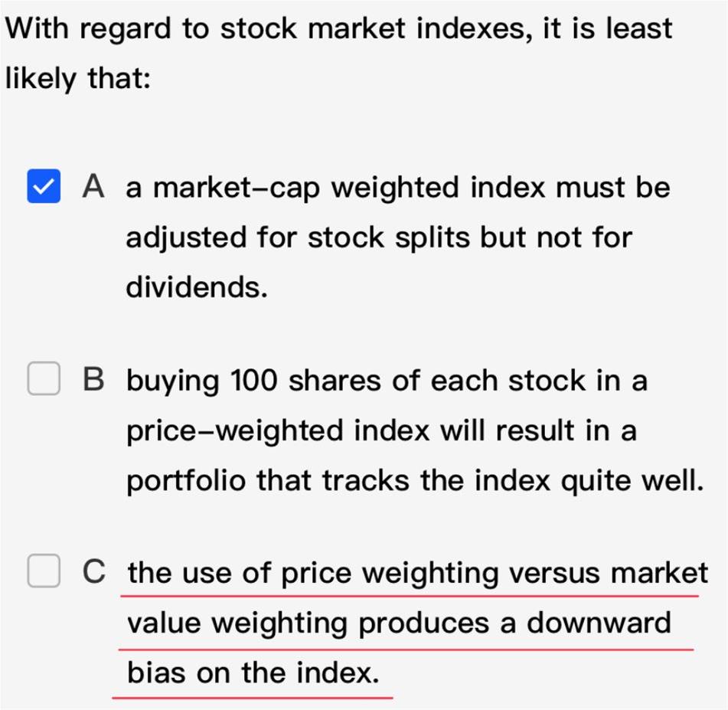Image resolution: width=728 pixels, height=710 pixels.
Task: Click the "adjusted for stock splits but not for" line
Action: click(379, 238)
